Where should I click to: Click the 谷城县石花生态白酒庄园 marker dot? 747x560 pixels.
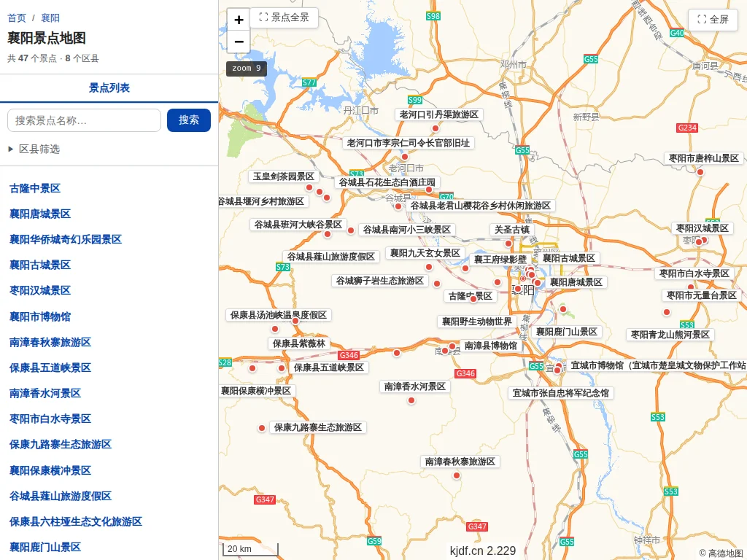[x=429, y=190]
